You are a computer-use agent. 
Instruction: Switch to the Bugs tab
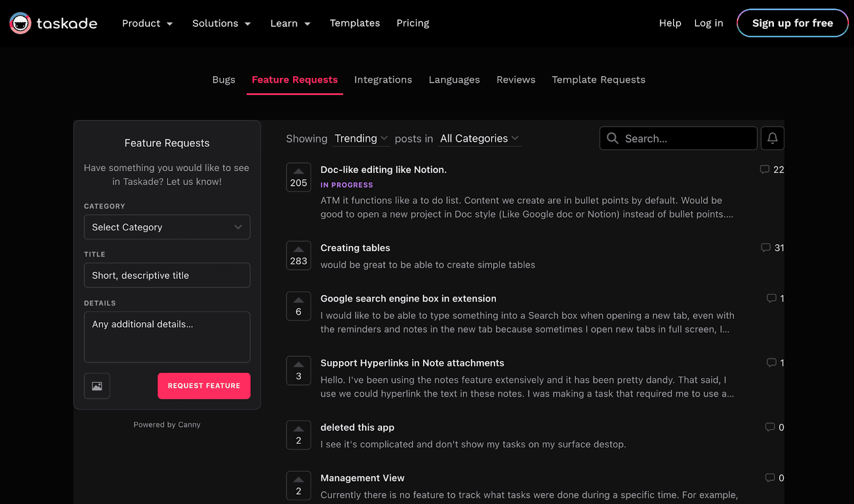(x=224, y=79)
